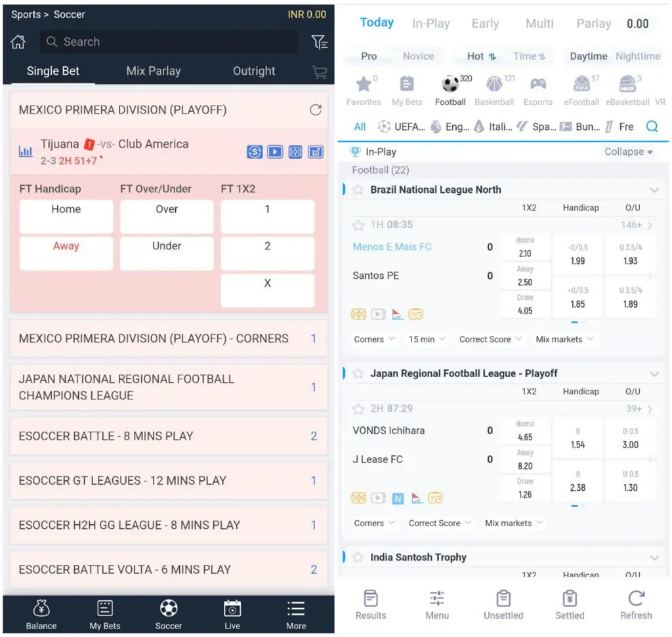Switch to Nighttime theme

point(637,56)
